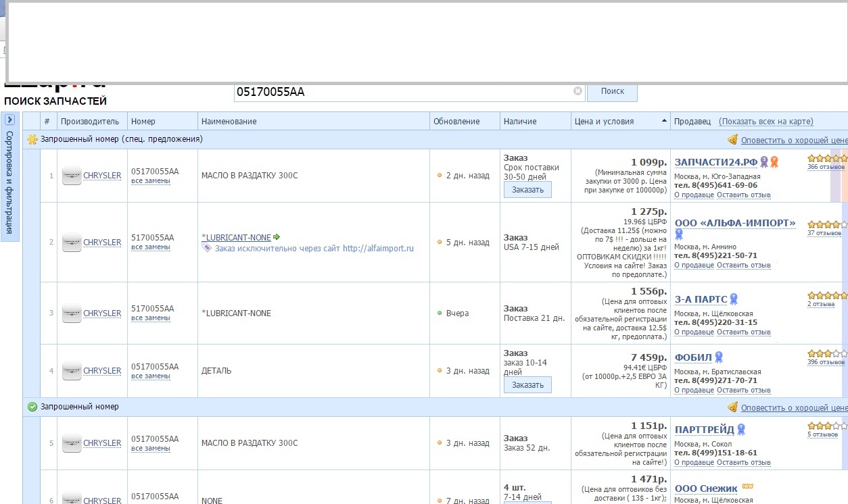Open все замены link in row 4
This screenshot has height=504, width=848.
pos(151,376)
